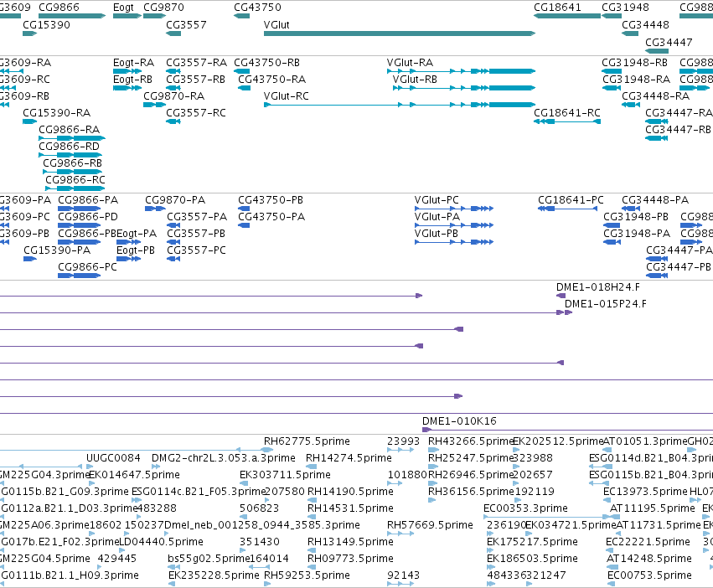This screenshot has height=588, width=713.
Task: Select the EK186503.5prime EST label
Action: pos(532,559)
